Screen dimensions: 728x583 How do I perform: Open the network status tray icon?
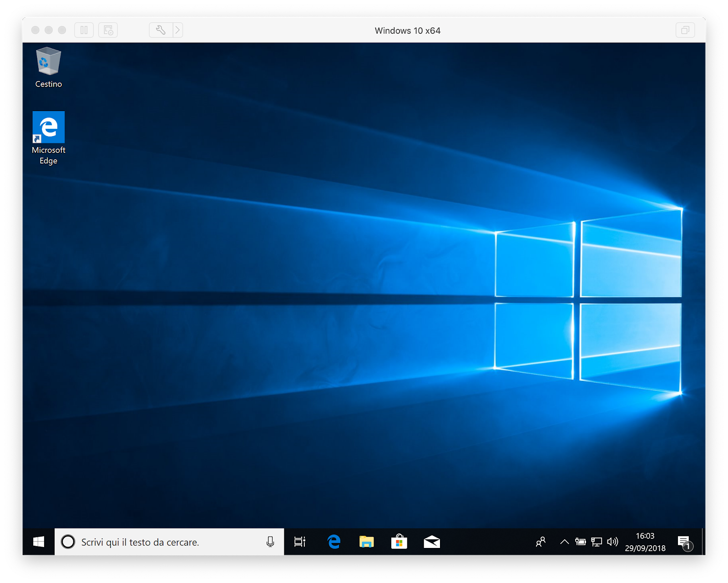coord(597,542)
